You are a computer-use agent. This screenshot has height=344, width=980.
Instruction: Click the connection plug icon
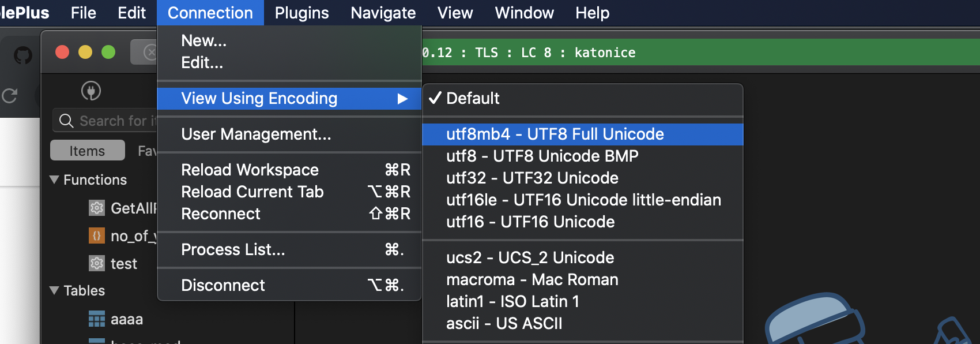click(x=91, y=91)
